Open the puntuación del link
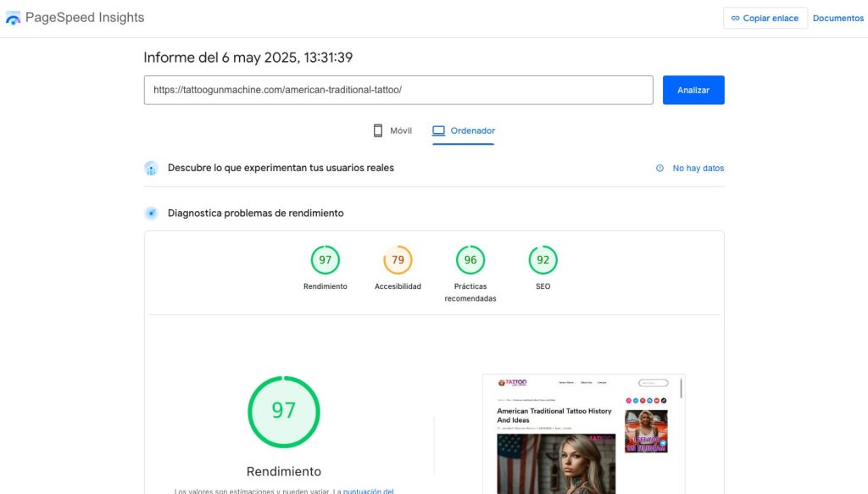The width and height of the screenshot is (868, 494). click(x=368, y=491)
